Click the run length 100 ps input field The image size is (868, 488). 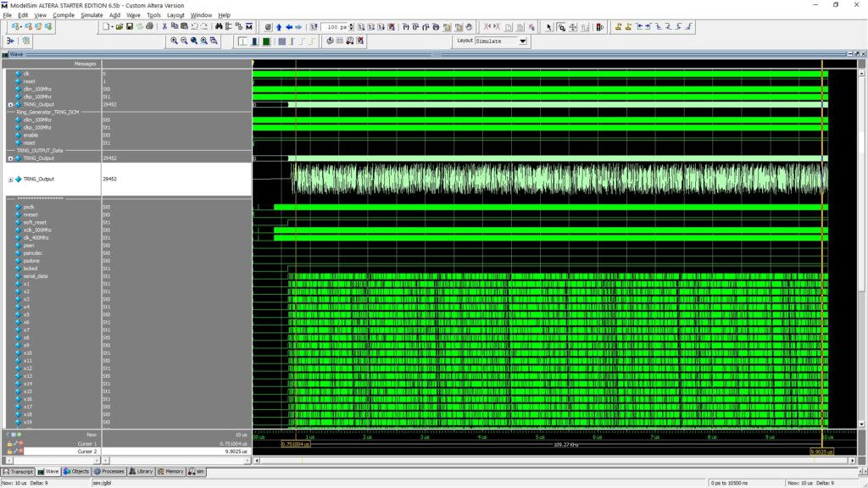(334, 26)
